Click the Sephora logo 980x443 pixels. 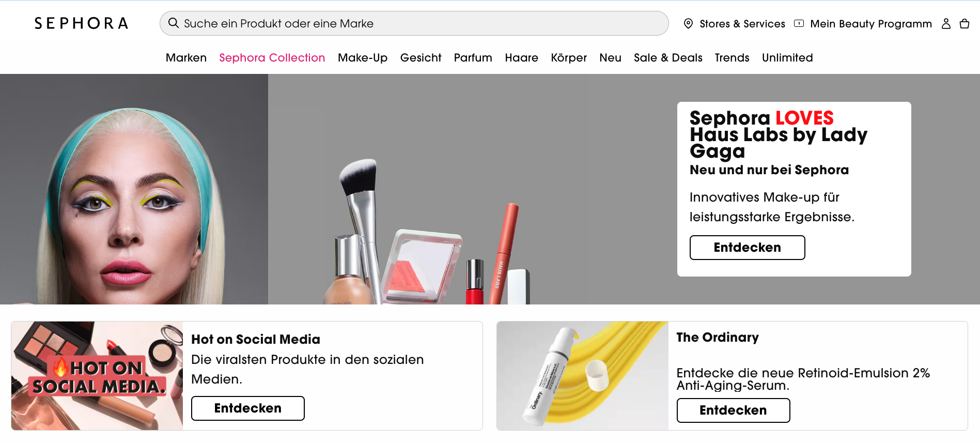(82, 23)
